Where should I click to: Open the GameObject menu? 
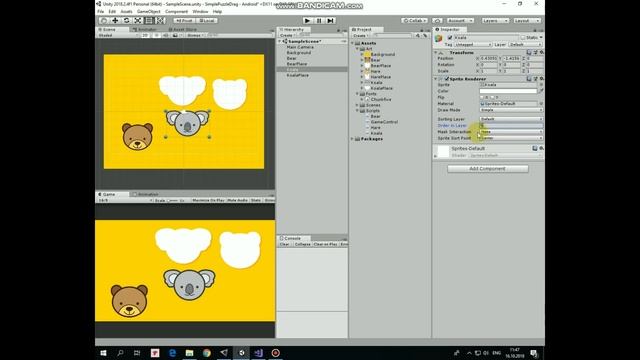click(149, 12)
